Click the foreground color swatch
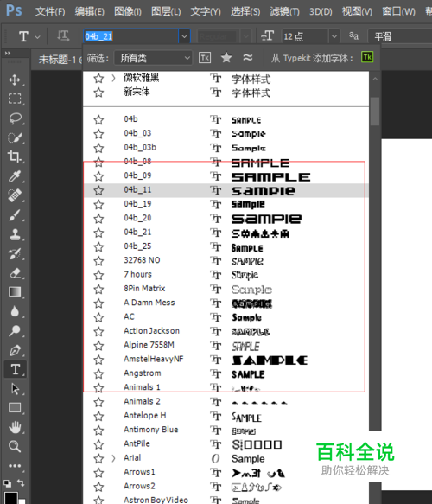This screenshot has width=432, height=504. (10, 498)
